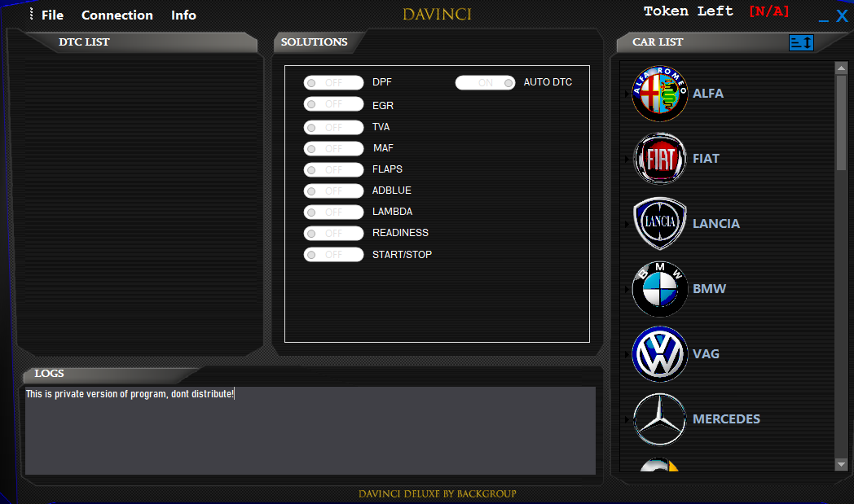Toggle the START/STOP solution switch
The height and width of the screenshot is (504, 854).
click(333, 255)
